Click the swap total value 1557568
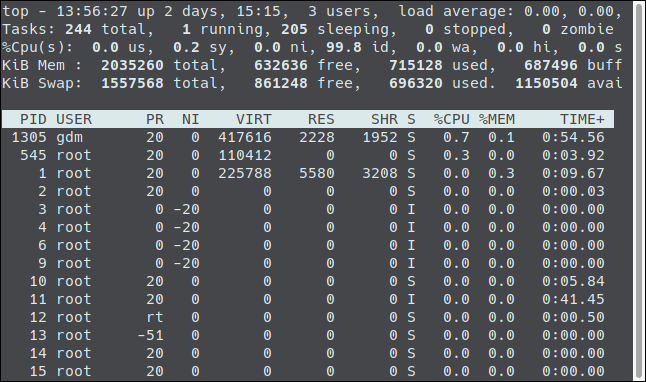The height and width of the screenshot is (382, 646). pos(132,83)
